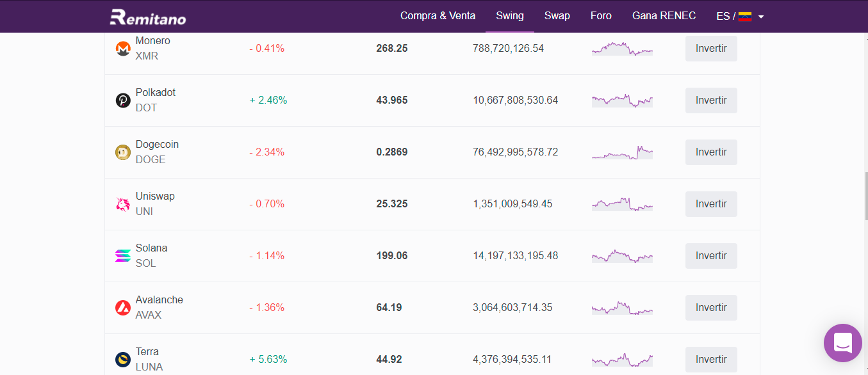The width and height of the screenshot is (868, 375).
Task: Expand the ES language dropdown
Action: click(x=740, y=16)
